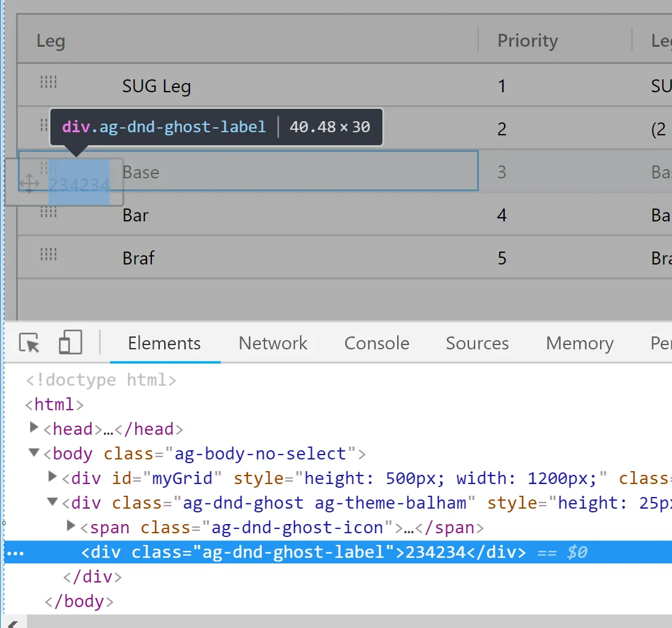Collapse the body element node

coord(34,452)
